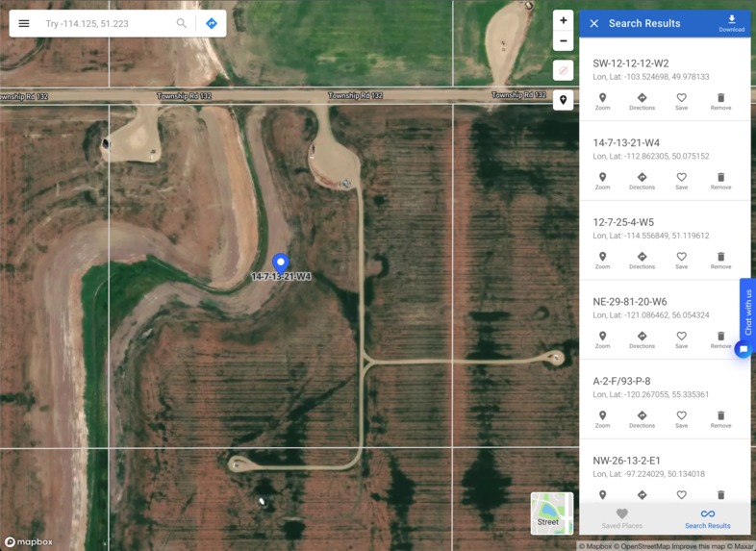Select the A-2-F/93-P-8 result title
756x551 pixels.
point(621,382)
